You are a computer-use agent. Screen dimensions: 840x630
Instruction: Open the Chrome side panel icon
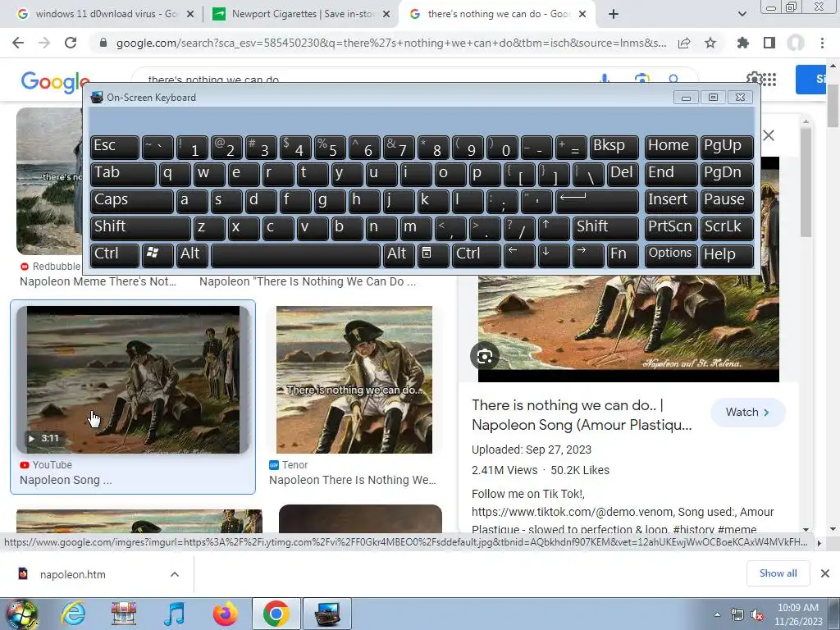point(769,43)
